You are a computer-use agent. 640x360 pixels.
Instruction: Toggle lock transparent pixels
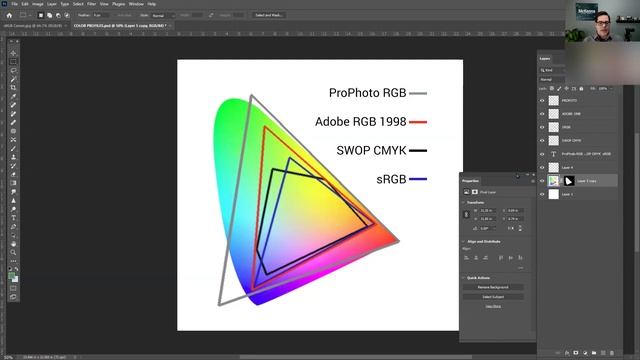(551, 88)
